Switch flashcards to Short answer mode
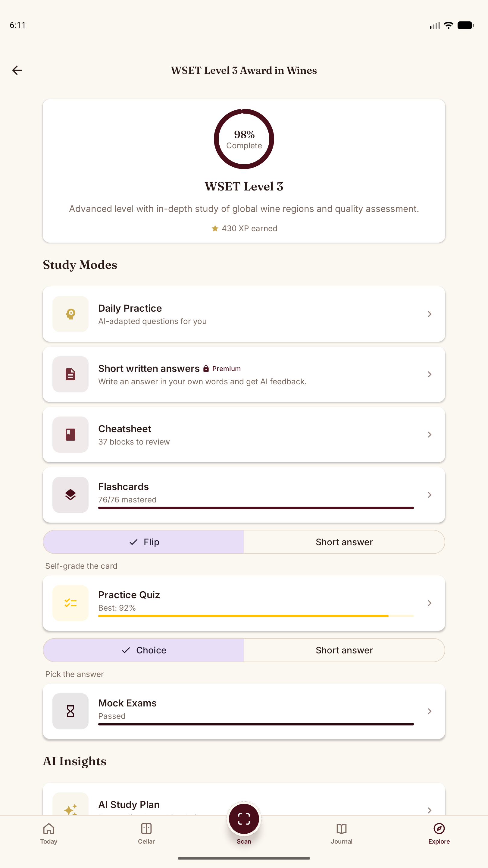Image resolution: width=488 pixels, height=868 pixels. click(x=344, y=542)
